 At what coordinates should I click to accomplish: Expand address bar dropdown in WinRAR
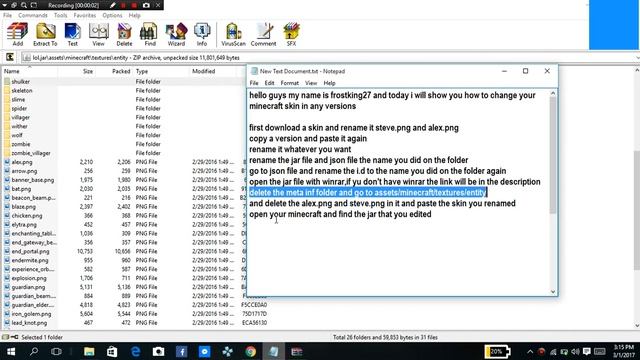[x=637, y=58]
